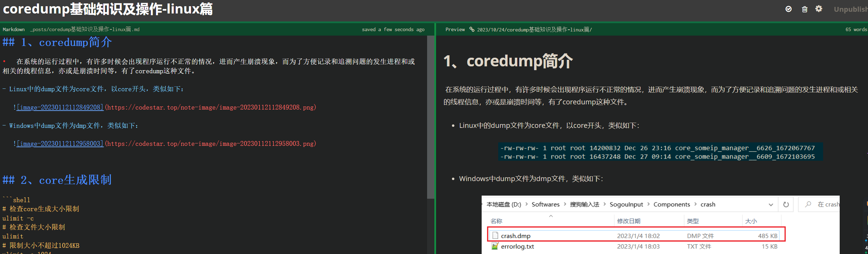This screenshot has height=254, width=868.
Task: Select the crash.dmp file name
Action: coord(516,236)
